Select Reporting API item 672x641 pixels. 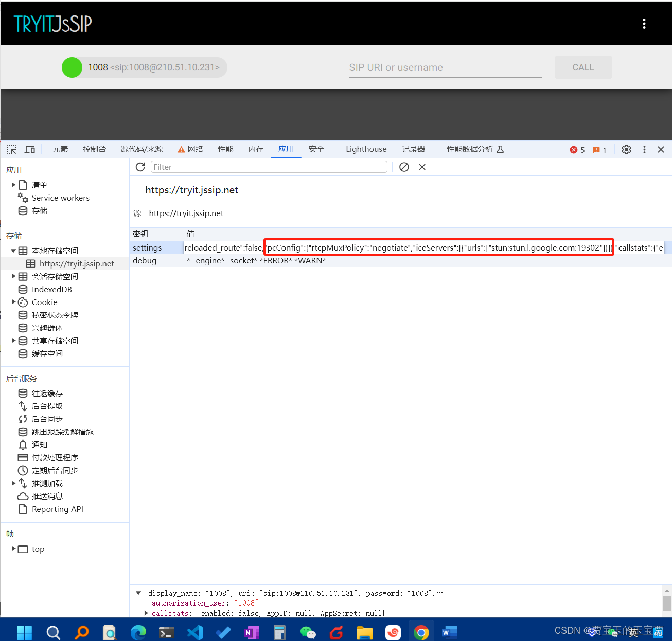(x=57, y=509)
